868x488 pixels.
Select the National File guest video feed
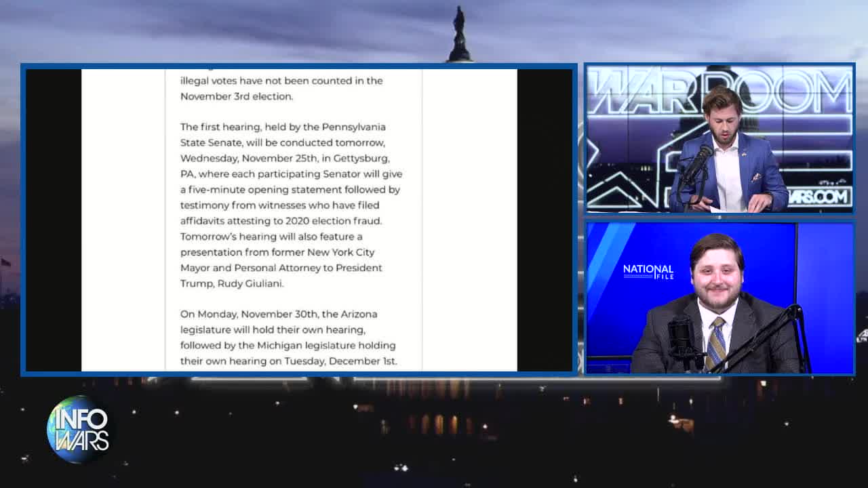click(x=719, y=298)
